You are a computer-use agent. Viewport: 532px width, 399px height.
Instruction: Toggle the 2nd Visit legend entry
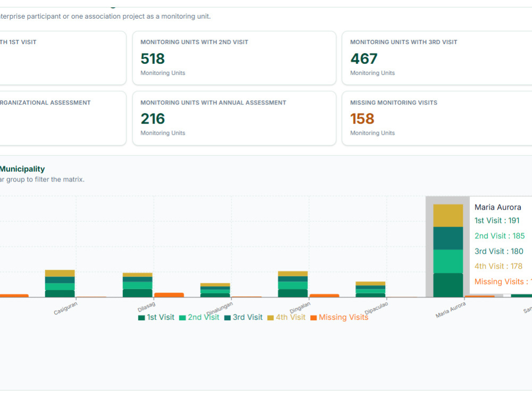coord(199,317)
